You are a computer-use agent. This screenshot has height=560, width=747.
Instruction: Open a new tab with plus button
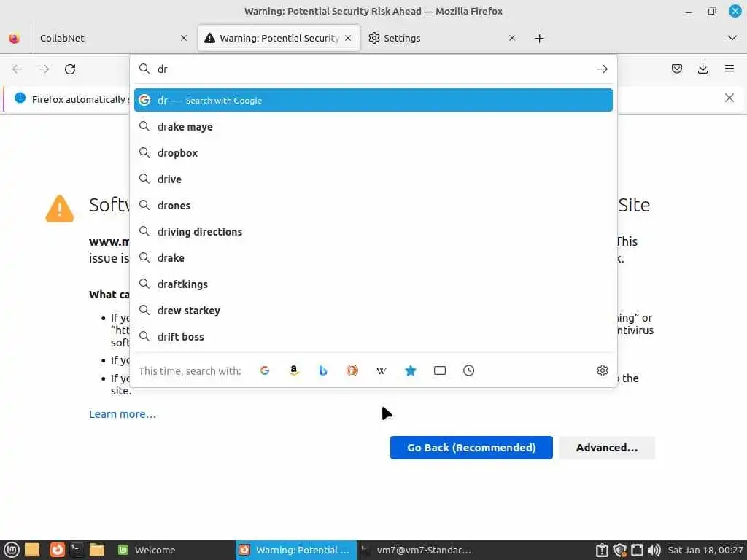pos(539,39)
